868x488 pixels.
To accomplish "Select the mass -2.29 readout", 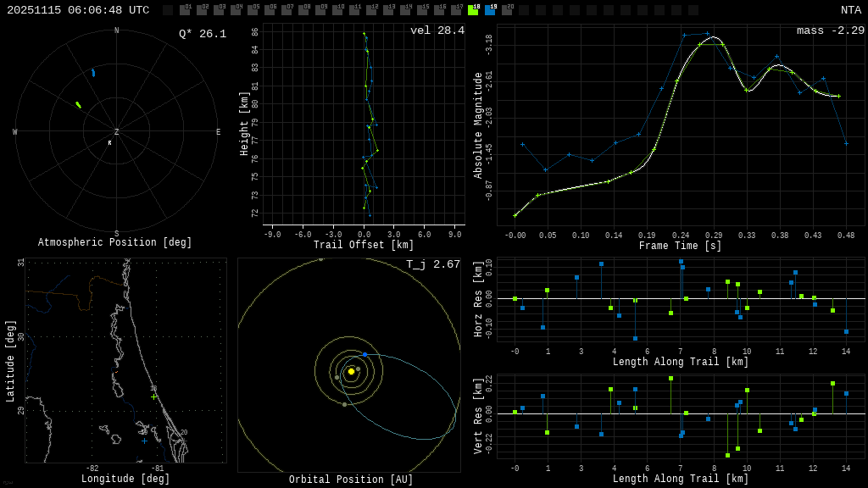I will 830,30.
